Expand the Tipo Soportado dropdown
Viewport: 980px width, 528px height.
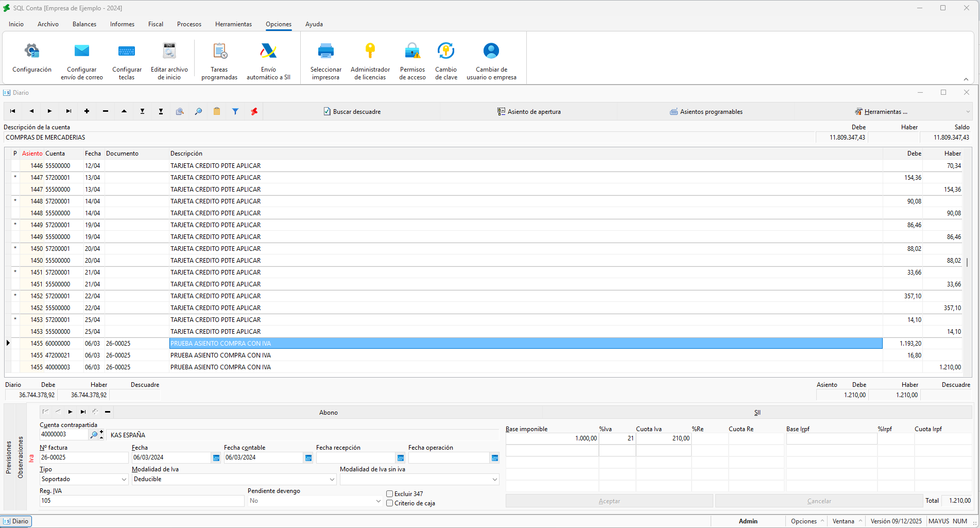pos(124,479)
